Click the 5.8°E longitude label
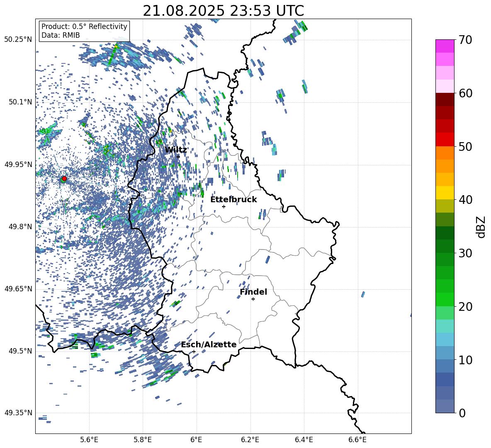Screen dimensions: 491x448 143,440
